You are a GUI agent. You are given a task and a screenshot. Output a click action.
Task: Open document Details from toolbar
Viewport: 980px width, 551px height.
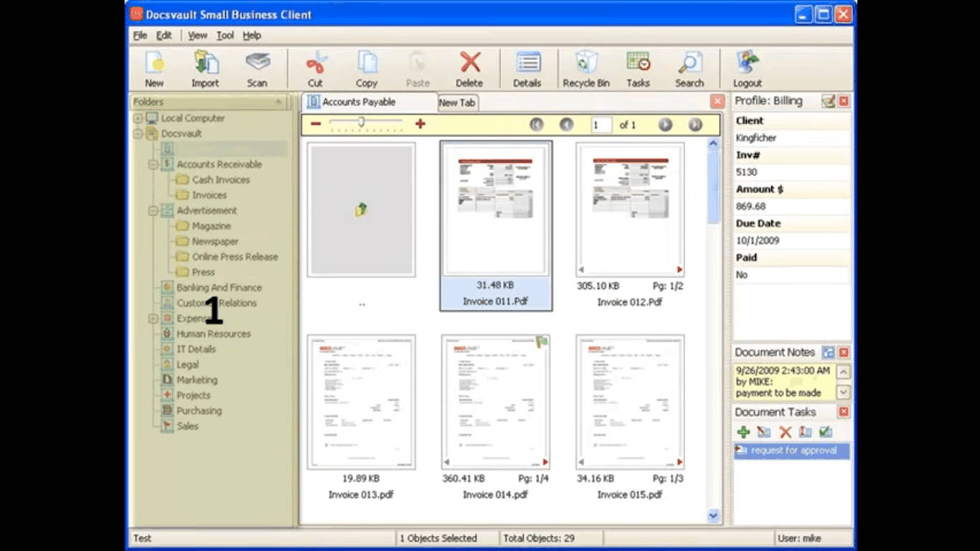click(527, 69)
